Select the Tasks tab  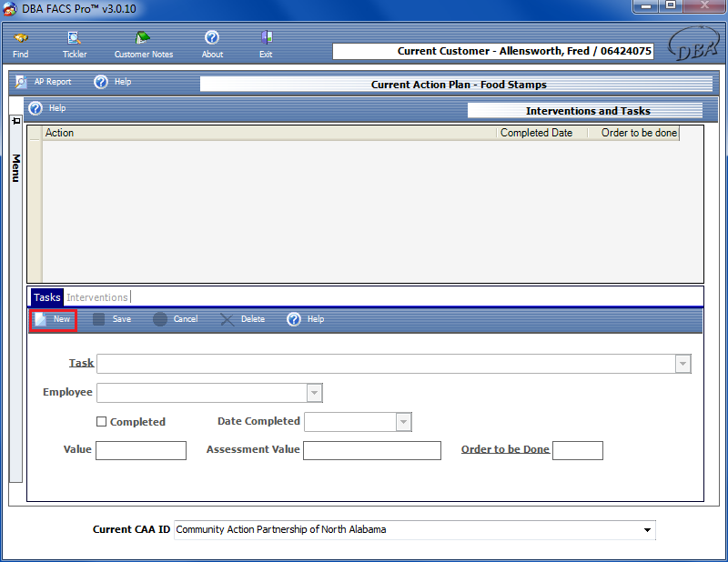[47, 297]
